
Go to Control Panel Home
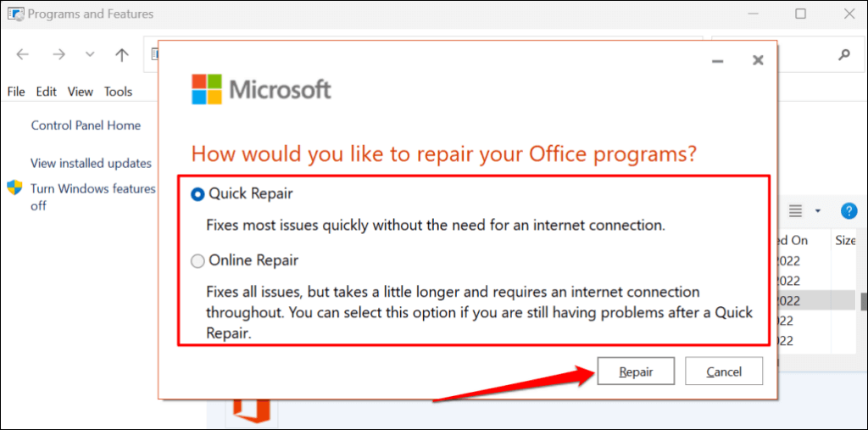(86, 126)
